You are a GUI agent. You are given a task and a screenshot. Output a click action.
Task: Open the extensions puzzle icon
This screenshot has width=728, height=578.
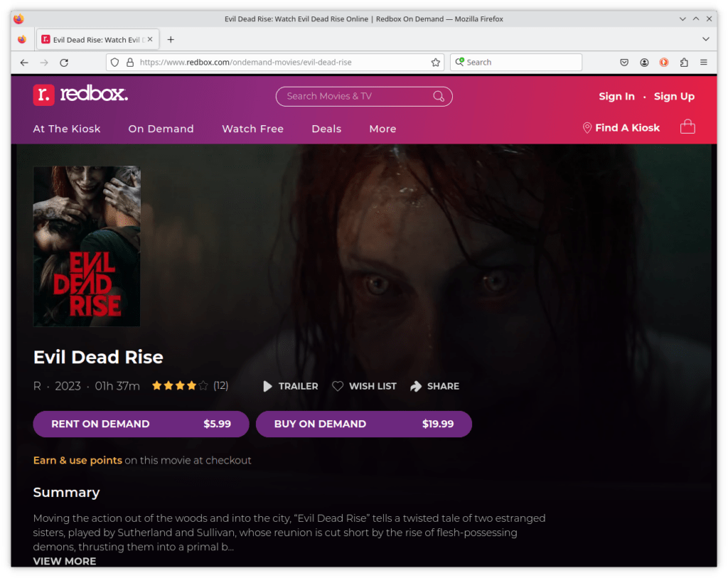[684, 63]
